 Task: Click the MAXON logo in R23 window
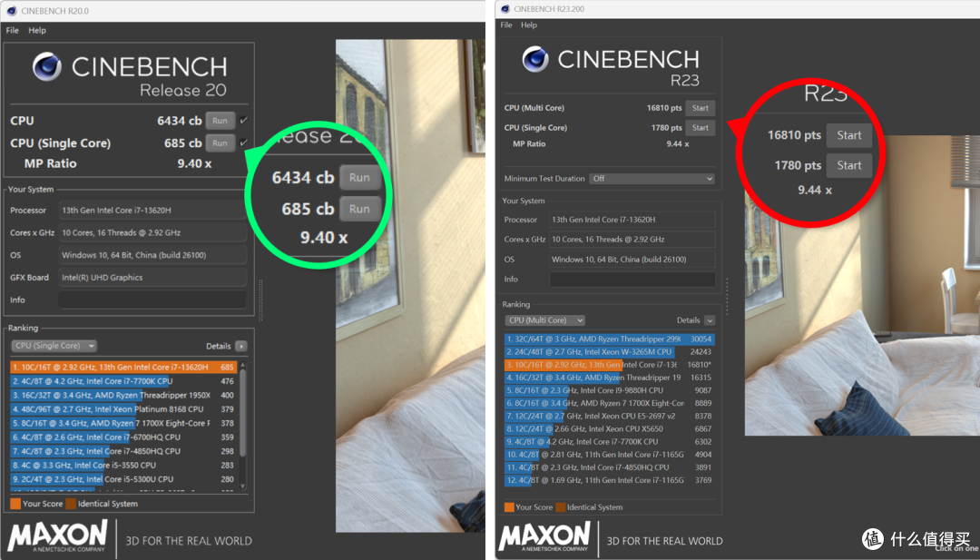(544, 537)
